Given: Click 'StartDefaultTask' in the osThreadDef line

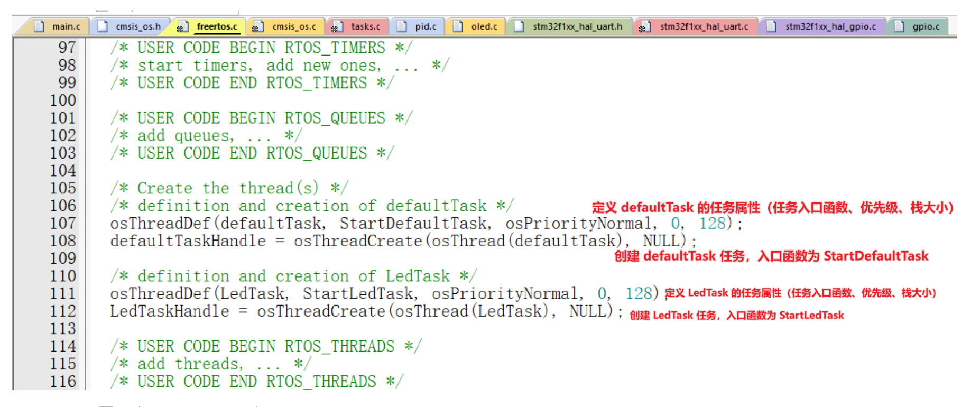Looking at the screenshot, I should coord(413,224).
